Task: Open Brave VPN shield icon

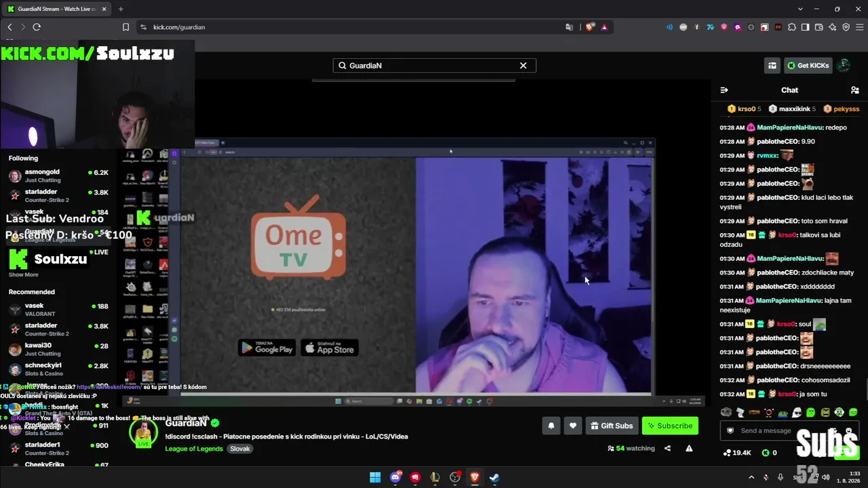Action: (846, 27)
